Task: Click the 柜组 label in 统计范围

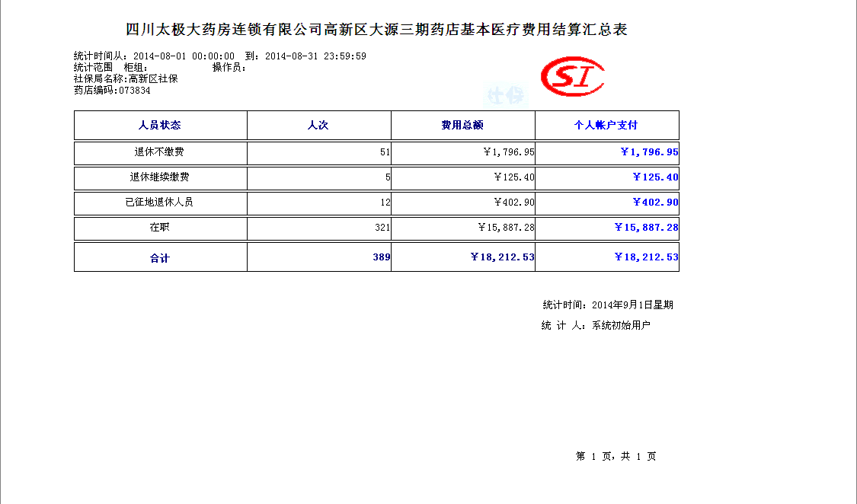Action: 136,67
